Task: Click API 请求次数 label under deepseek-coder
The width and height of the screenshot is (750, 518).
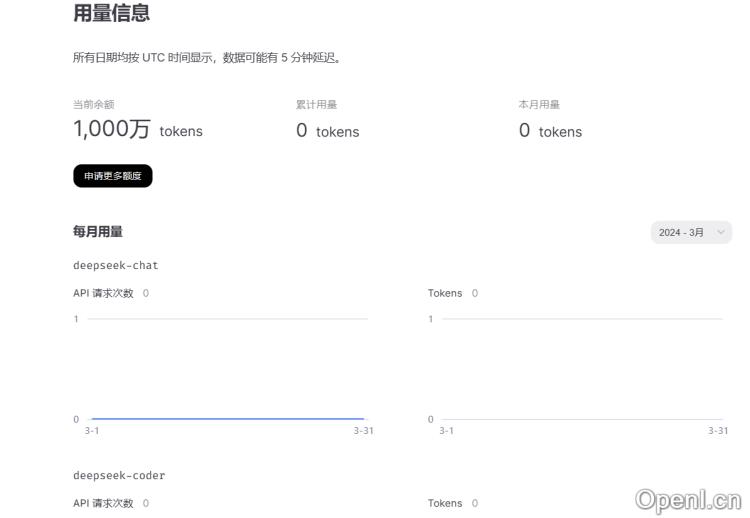Action: coord(103,503)
